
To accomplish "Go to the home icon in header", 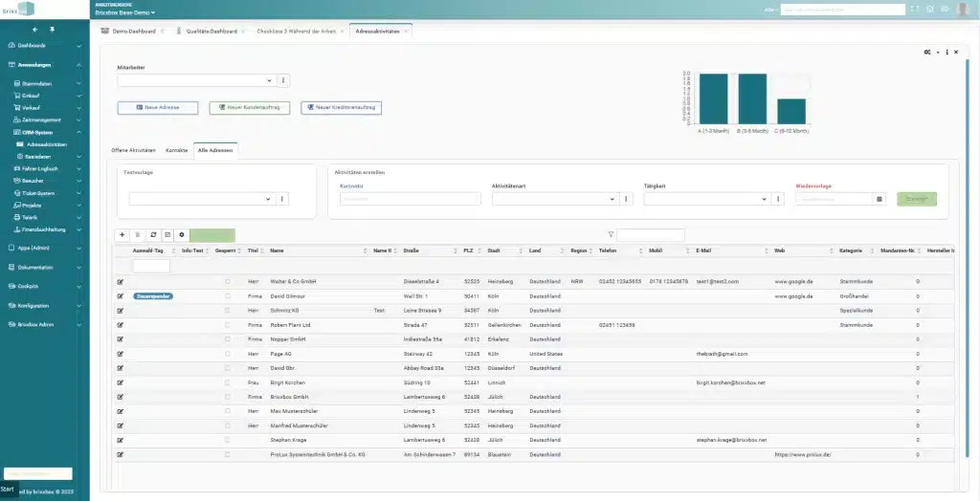I will point(930,10).
